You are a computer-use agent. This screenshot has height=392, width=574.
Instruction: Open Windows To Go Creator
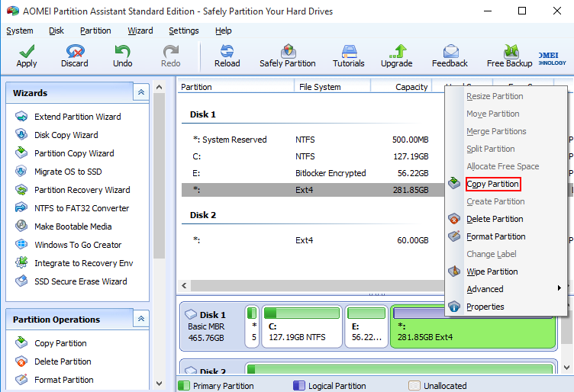(78, 245)
